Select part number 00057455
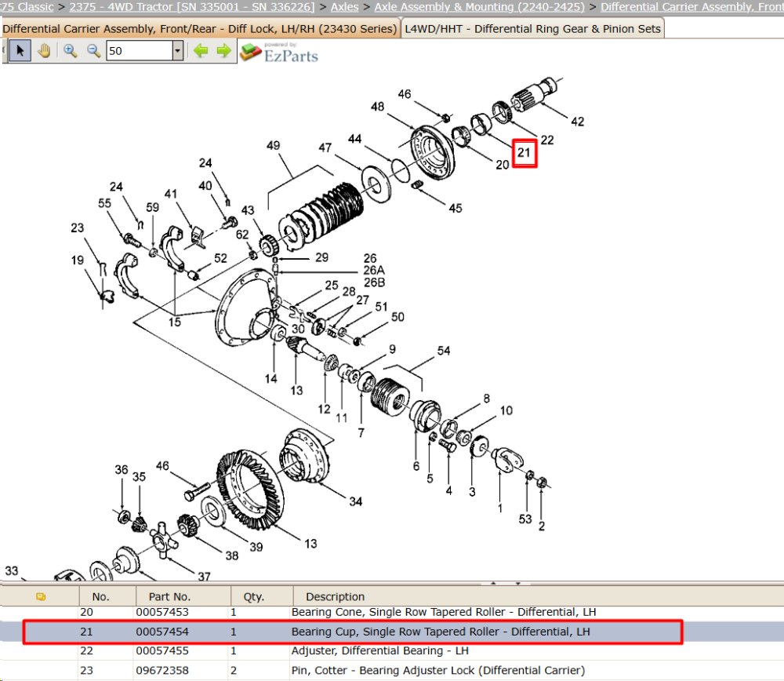Screen dimensions: 784x681 (x=162, y=650)
